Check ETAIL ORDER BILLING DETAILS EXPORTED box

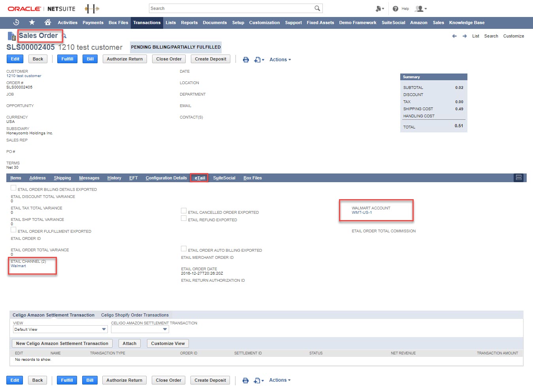(13, 188)
